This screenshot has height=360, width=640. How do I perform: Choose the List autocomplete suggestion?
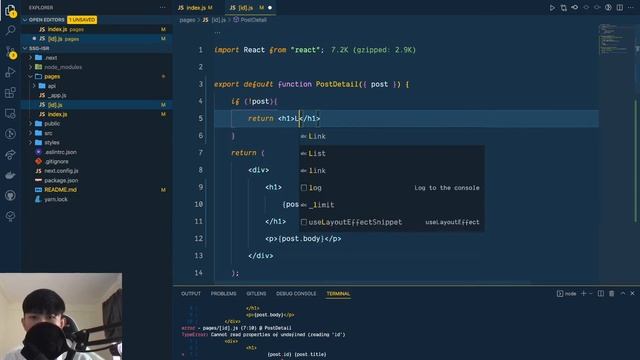pyautogui.click(x=392, y=153)
